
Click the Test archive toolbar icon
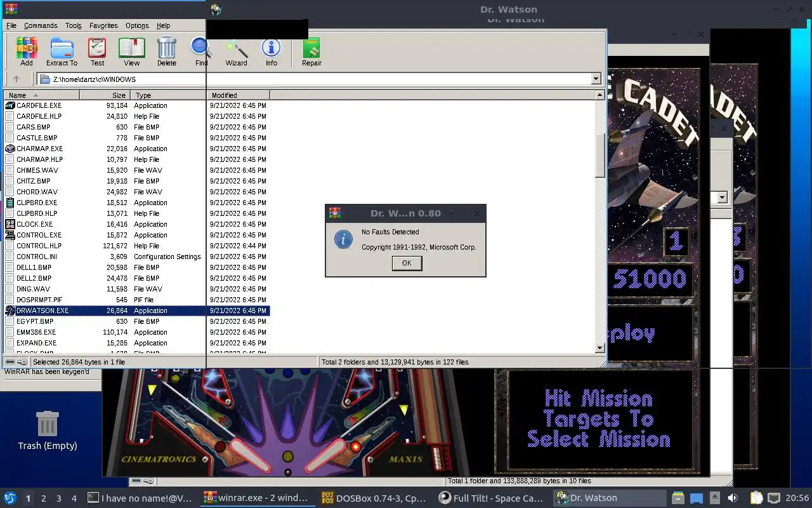tap(97, 48)
